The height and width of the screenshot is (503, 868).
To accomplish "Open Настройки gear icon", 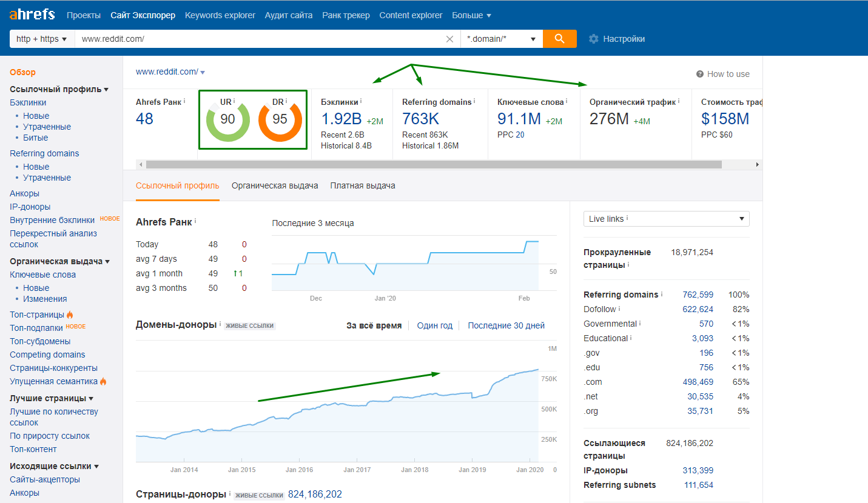I will [x=594, y=39].
